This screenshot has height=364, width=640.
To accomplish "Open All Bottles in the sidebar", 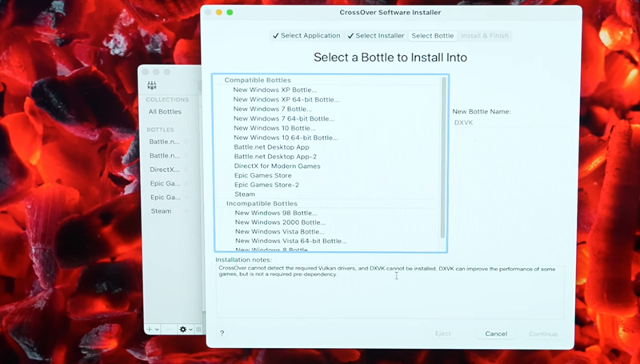I will pyautogui.click(x=165, y=111).
